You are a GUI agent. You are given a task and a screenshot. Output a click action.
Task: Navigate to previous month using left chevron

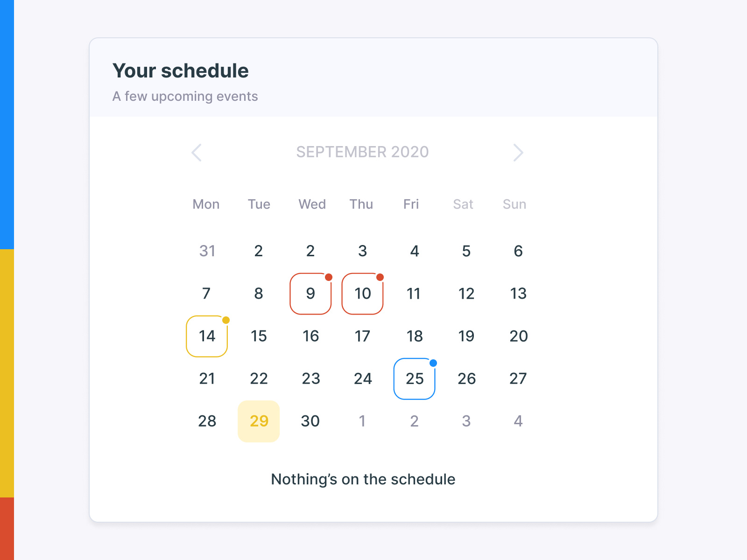click(196, 153)
